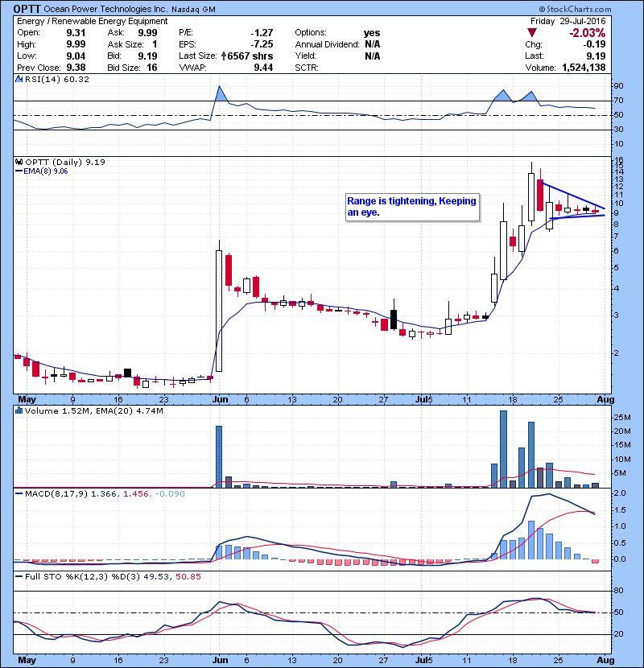Click the -2.03% percent change value

tap(588, 33)
